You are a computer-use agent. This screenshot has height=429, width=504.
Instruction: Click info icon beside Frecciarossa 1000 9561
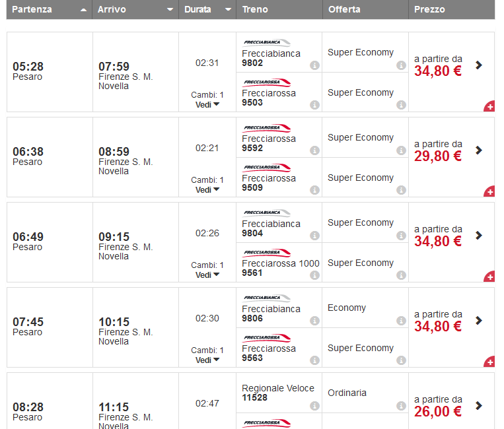point(314,275)
